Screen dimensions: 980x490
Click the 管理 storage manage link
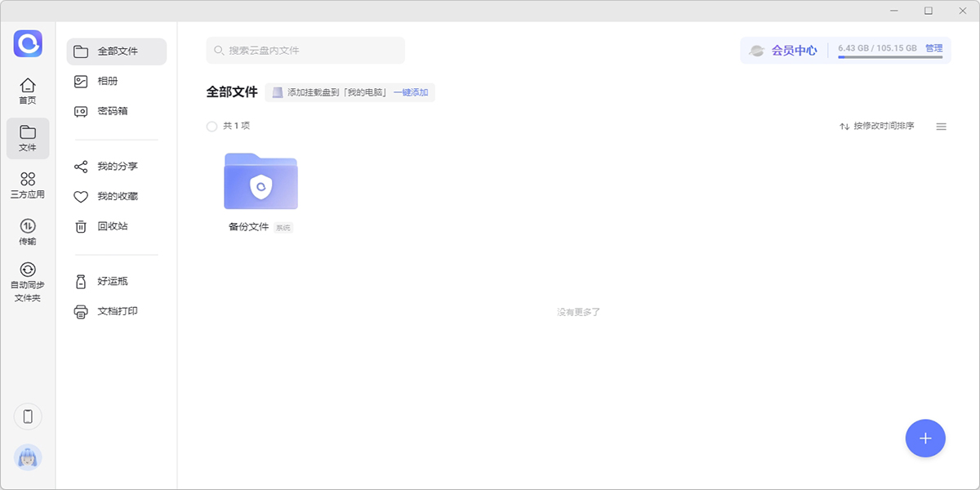[933, 48]
